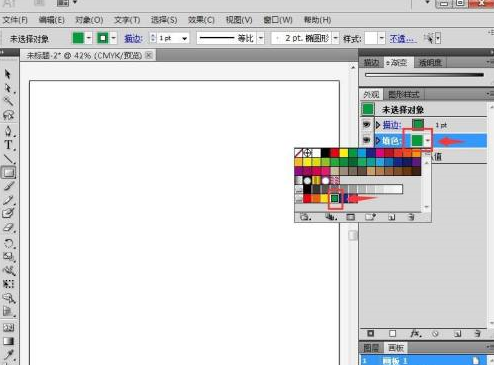Select the Direct Selection tool
494x365 pixels.
8,88
